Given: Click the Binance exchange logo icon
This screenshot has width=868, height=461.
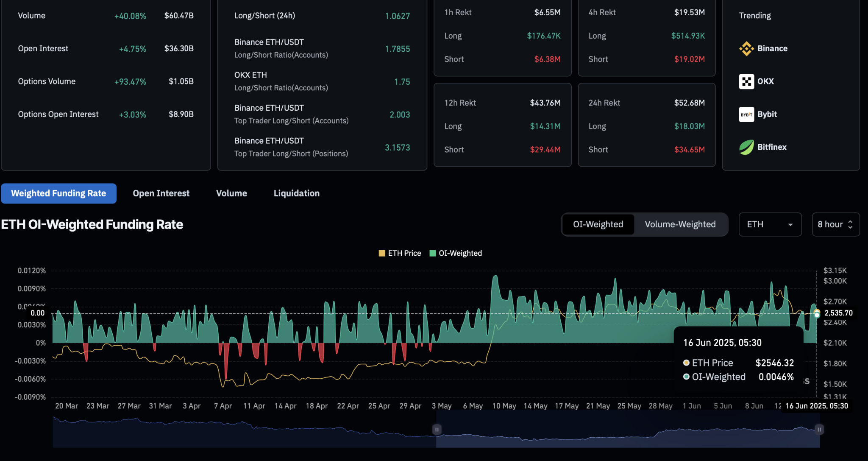Looking at the screenshot, I should (x=746, y=49).
